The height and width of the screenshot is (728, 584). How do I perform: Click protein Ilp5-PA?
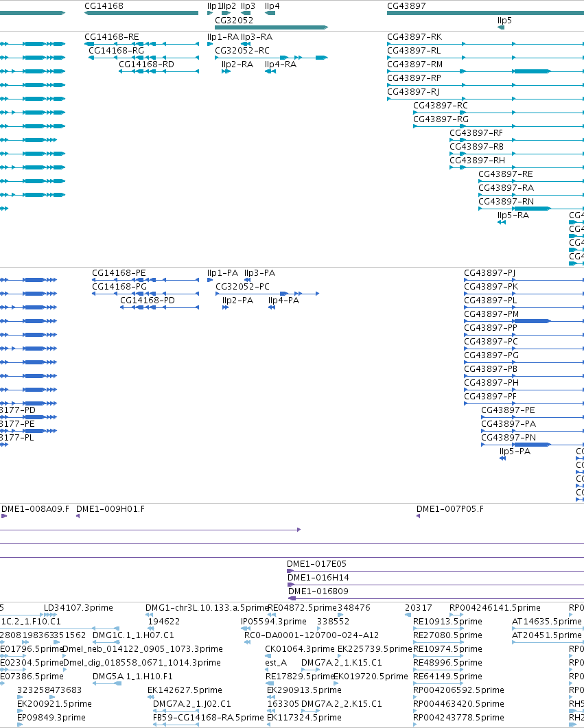coord(515,451)
